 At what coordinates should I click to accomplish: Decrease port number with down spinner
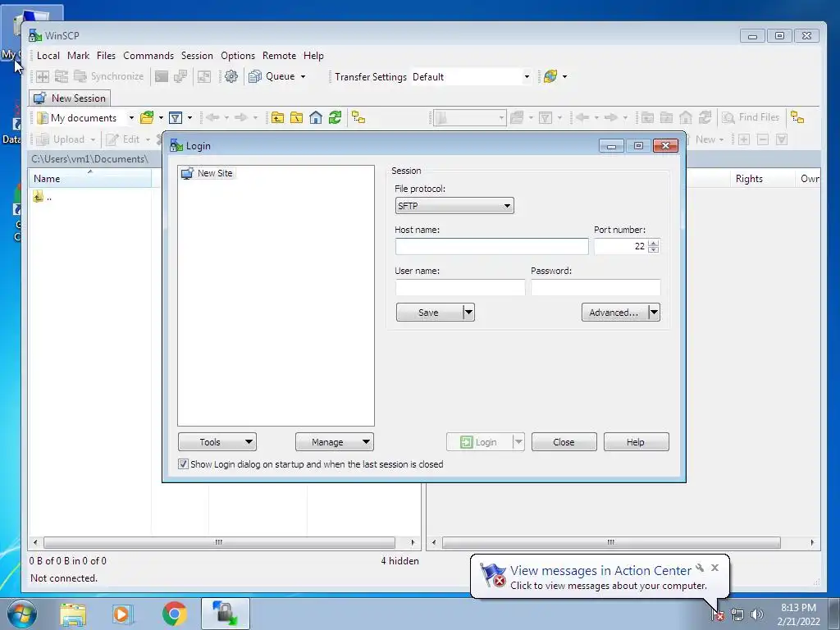point(653,250)
